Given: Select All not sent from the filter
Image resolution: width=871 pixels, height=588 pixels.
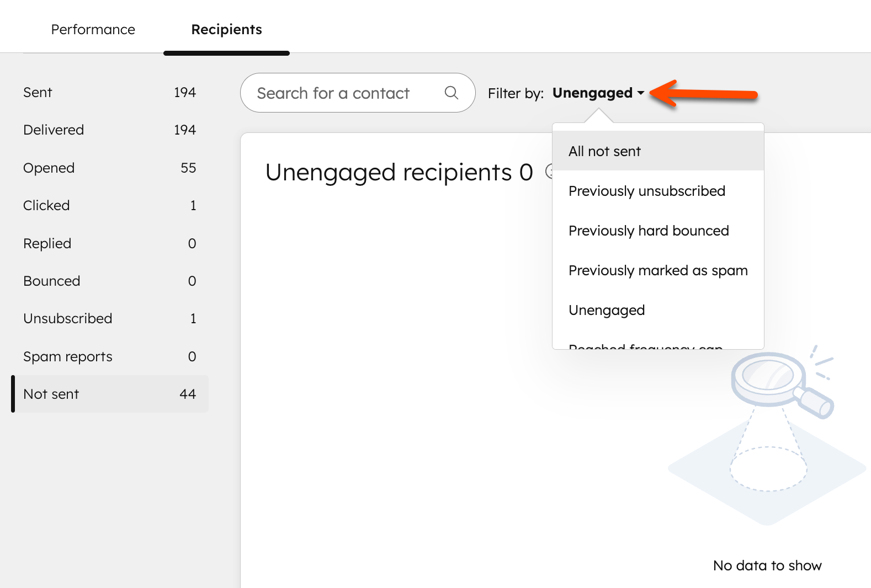Looking at the screenshot, I should pyautogui.click(x=604, y=151).
